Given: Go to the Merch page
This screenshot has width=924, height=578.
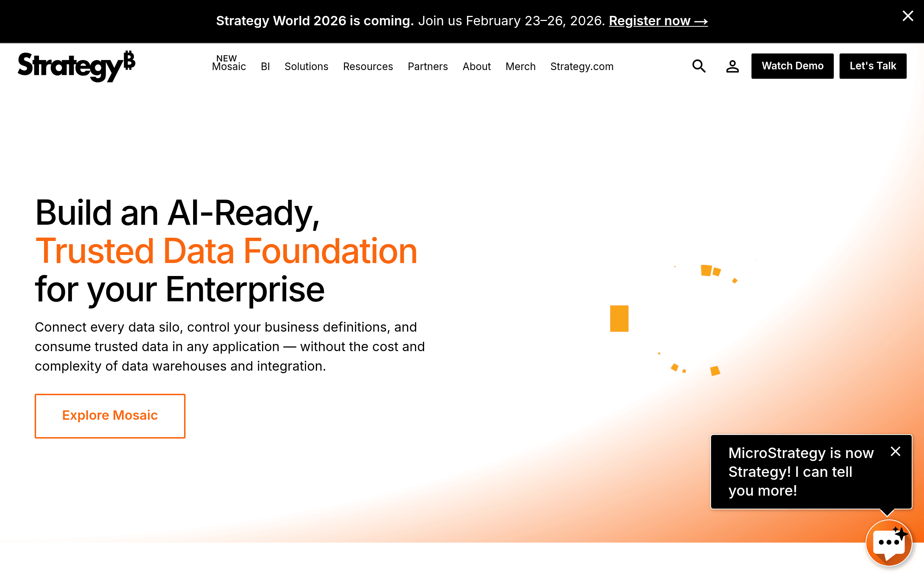Looking at the screenshot, I should pos(520,66).
